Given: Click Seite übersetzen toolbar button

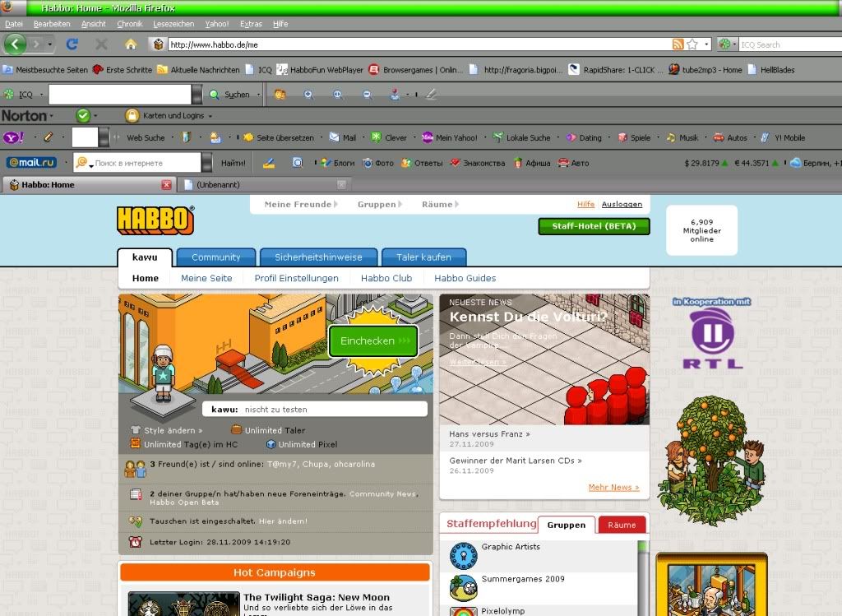Looking at the screenshot, I should tap(279, 137).
